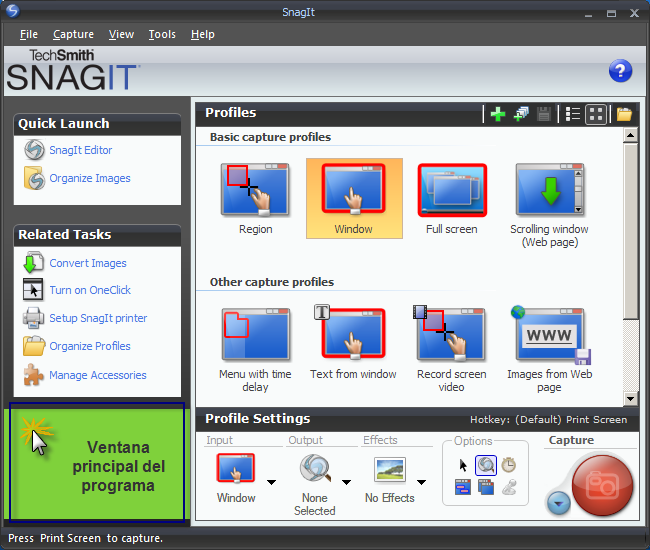Toggle the timer capture option
Viewport: 650px width, 550px height.
509,465
